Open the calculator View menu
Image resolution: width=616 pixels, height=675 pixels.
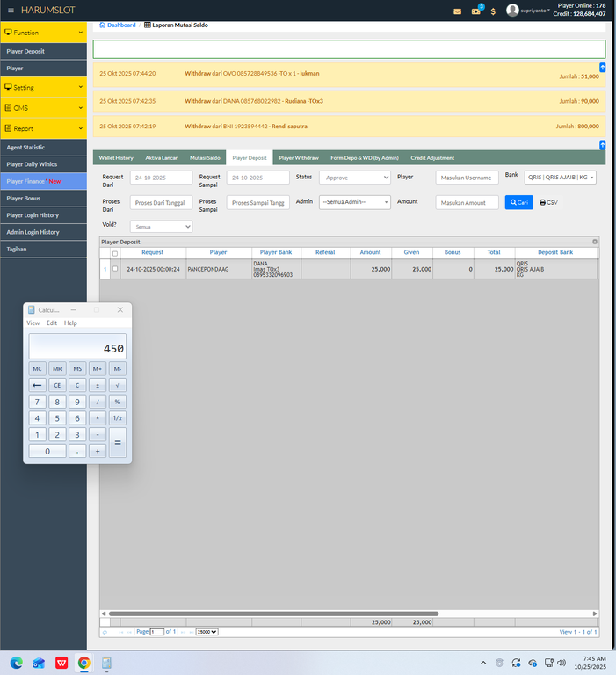click(33, 323)
